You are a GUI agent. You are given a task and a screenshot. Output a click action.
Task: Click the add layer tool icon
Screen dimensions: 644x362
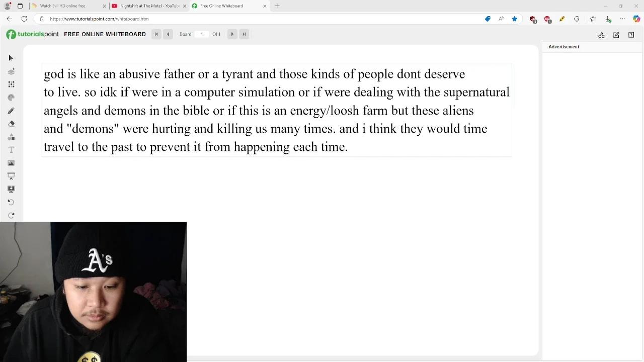[x=11, y=71]
